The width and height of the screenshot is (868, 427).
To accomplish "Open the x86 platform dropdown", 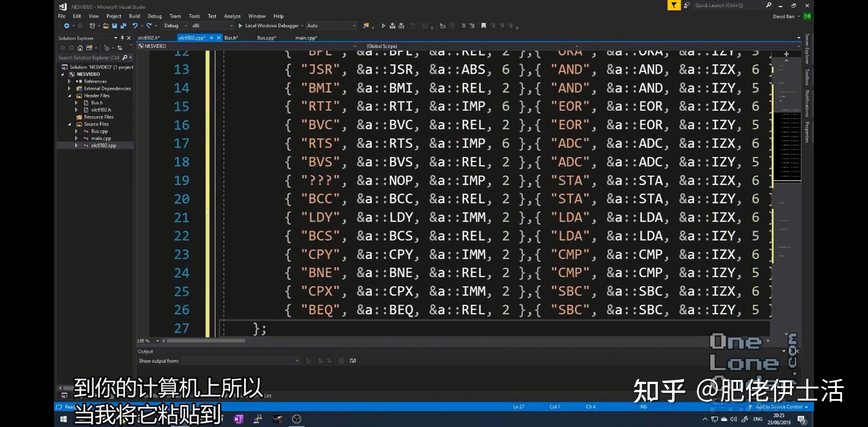I will (x=212, y=26).
